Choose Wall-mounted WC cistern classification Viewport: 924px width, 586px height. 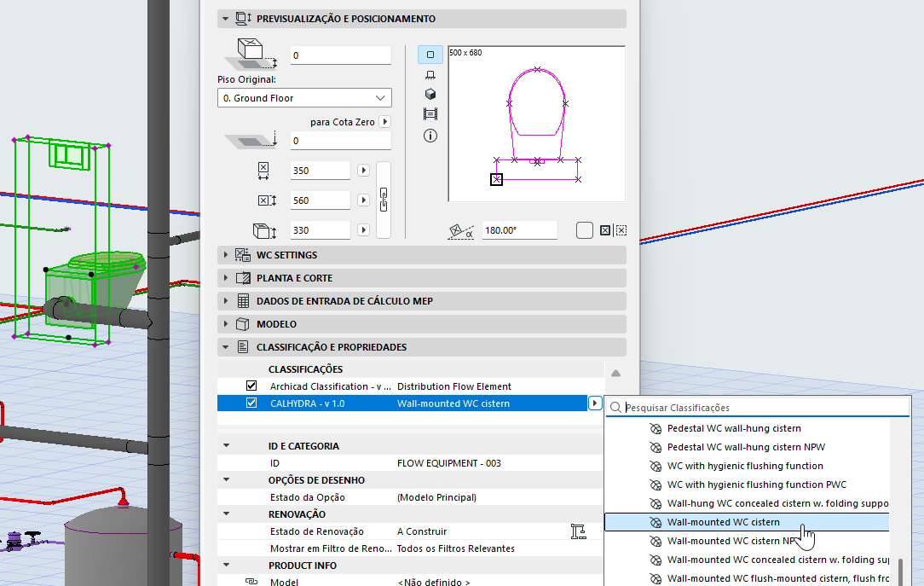tap(746, 522)
